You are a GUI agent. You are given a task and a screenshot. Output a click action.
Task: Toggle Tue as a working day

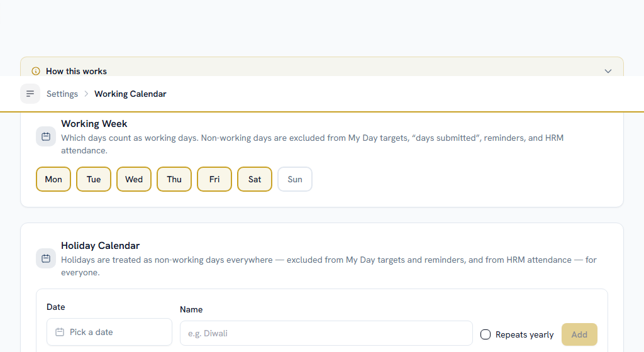pyautogui.click(x=94, y=179)
